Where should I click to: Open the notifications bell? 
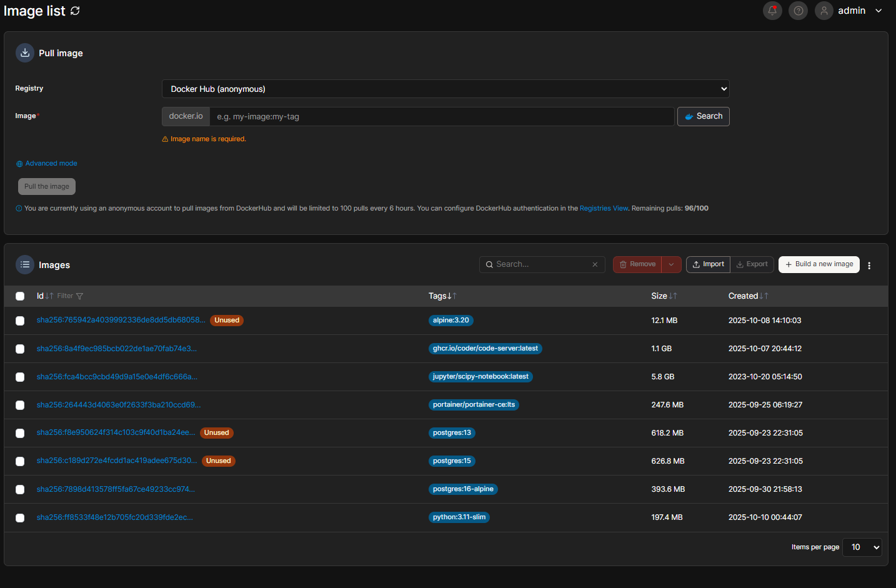(772, 11)
